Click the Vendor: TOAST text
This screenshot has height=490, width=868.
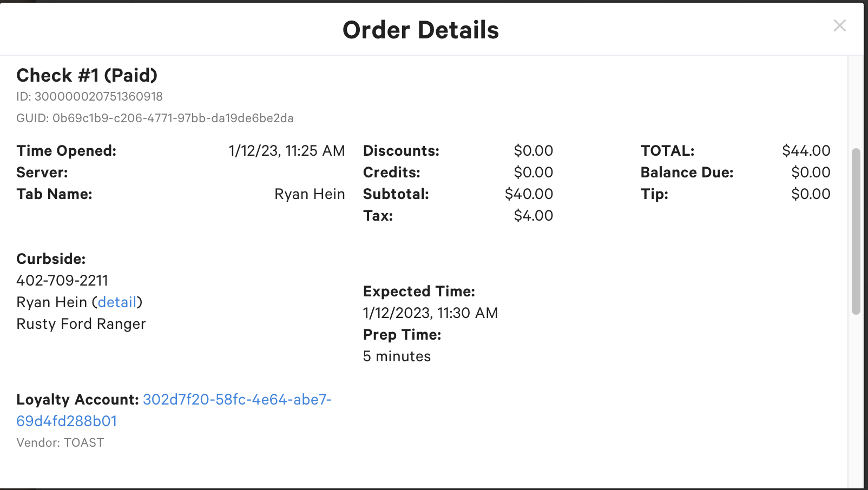pyautogui.click(x=60, y=443)
